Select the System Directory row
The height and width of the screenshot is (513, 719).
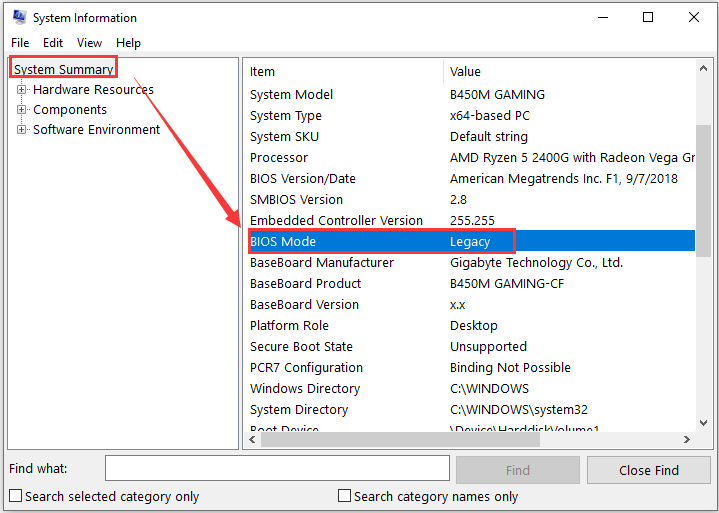471,410
